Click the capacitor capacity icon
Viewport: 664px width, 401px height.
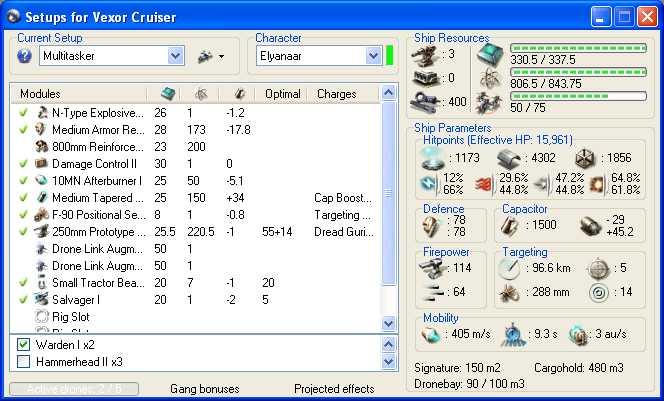pyautogui.click(x=509, y=226)
